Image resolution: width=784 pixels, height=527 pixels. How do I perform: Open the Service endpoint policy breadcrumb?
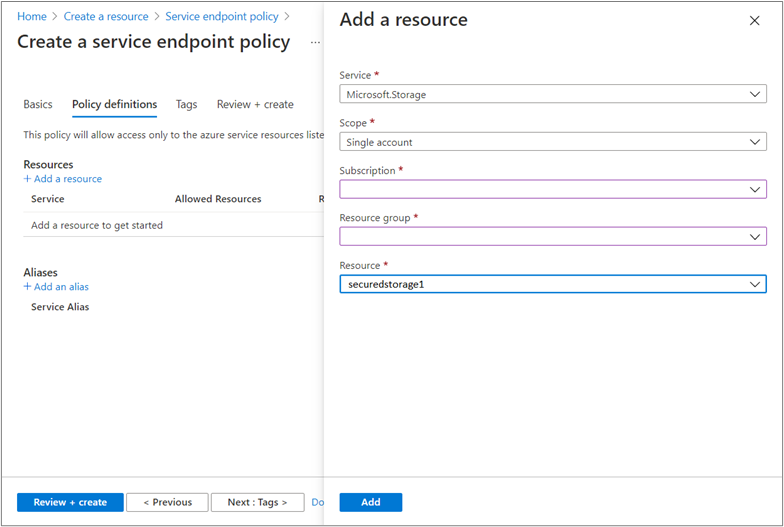click(222, 16)
